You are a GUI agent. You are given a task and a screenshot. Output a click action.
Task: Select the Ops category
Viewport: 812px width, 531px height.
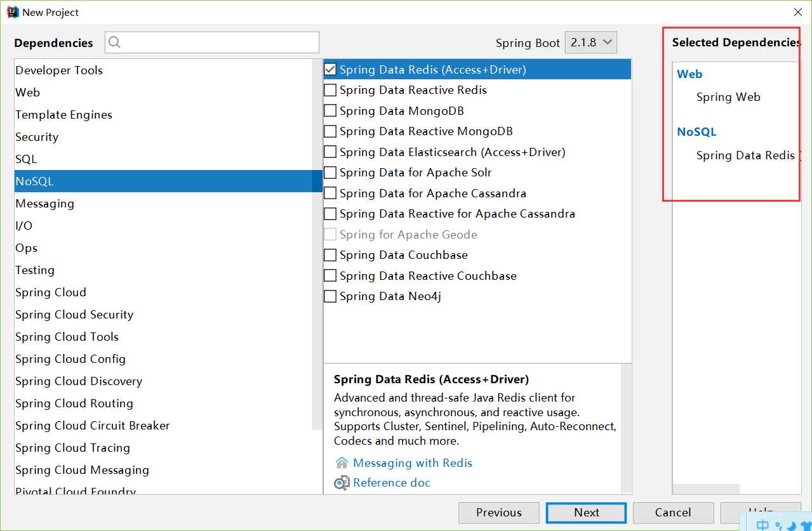pos(164,248)
